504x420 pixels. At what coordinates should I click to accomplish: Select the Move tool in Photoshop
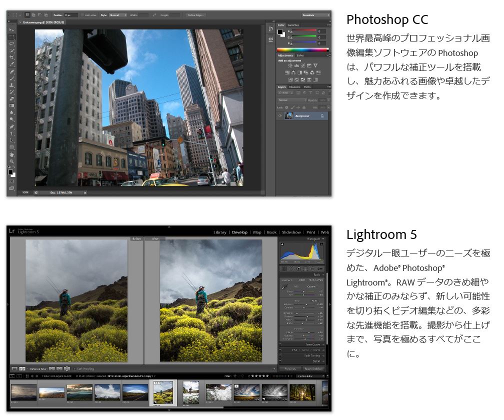(x=11, y=30)
